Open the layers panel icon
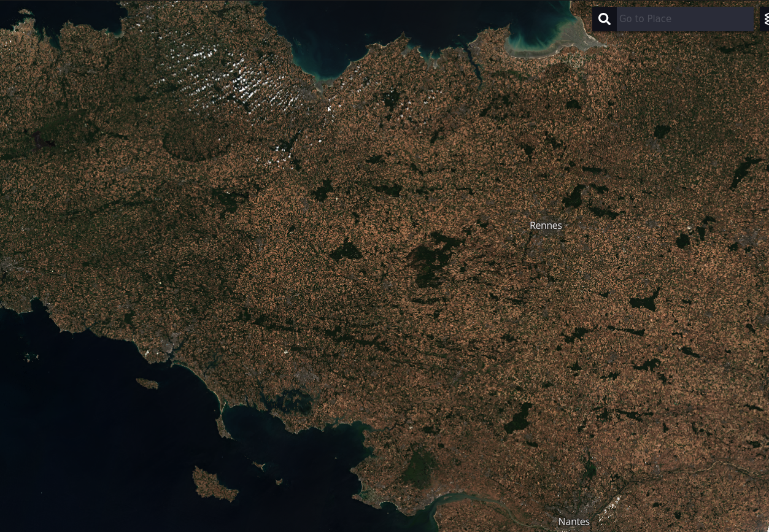 pyautogui.click(x=765, y=19)
